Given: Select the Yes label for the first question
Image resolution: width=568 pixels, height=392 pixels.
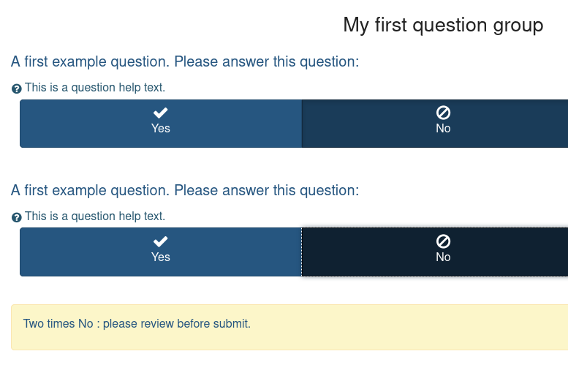Looking at the screenshot, I should coord(161,129).
